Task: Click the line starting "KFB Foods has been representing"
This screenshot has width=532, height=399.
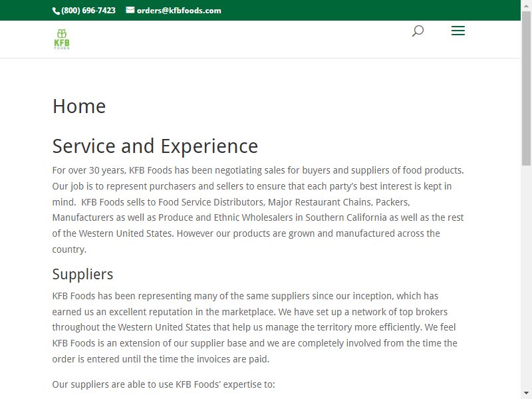Action: pyautogui.click(x=245, y=296)
